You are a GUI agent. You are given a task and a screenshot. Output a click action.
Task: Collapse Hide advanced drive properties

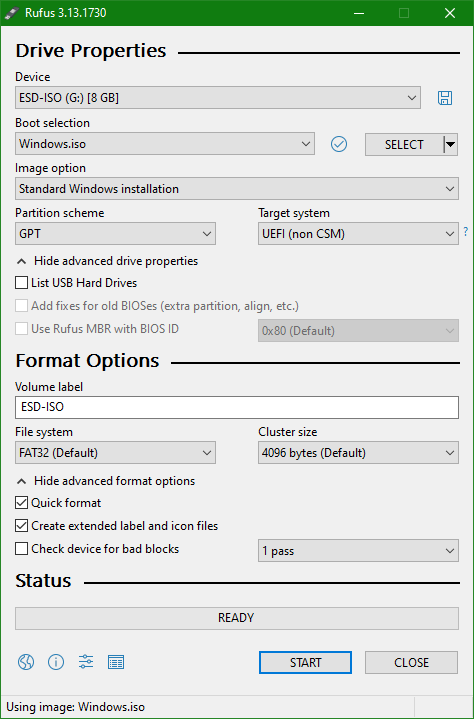click(107, 261)
